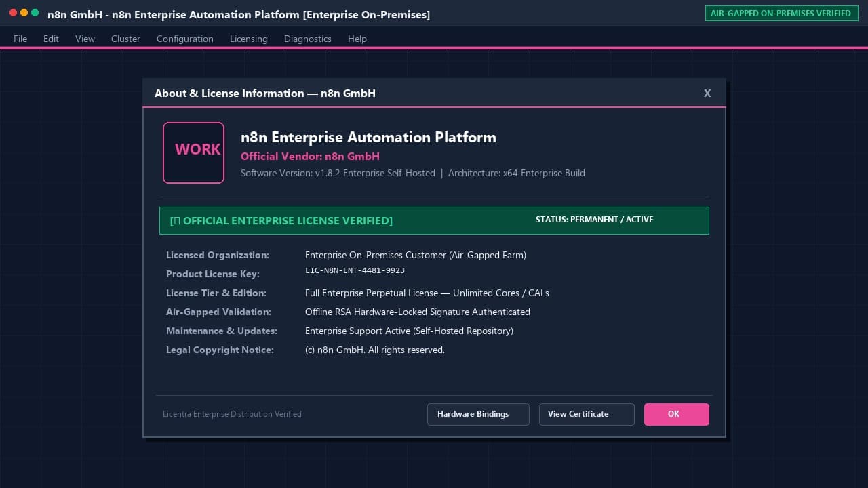
Task: Click the 'n8n Enterprise Automation Platform' heading
Action: pos(368,137)
